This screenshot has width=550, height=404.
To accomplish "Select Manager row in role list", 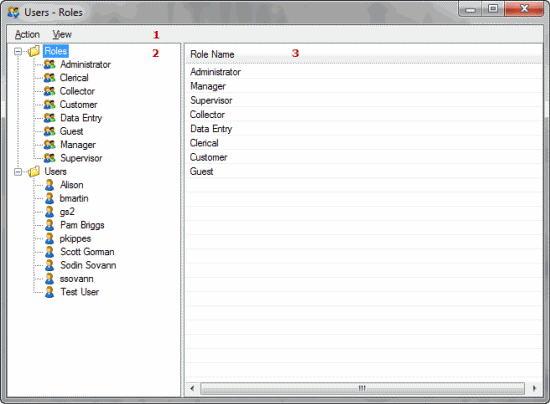I will click(363, 86).
